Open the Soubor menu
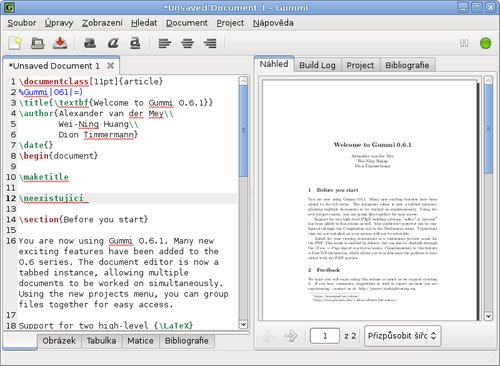The height and width of the screenshot is (366, 500). (x=22, y=23)
